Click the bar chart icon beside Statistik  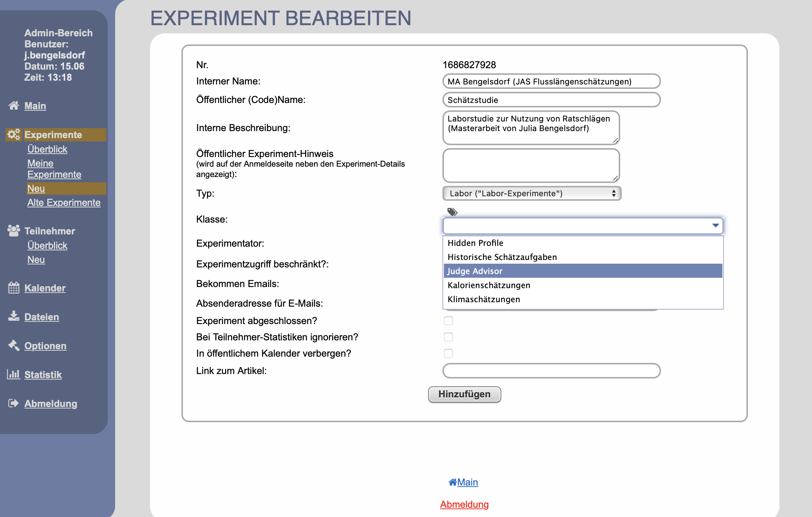pos(14,374)
